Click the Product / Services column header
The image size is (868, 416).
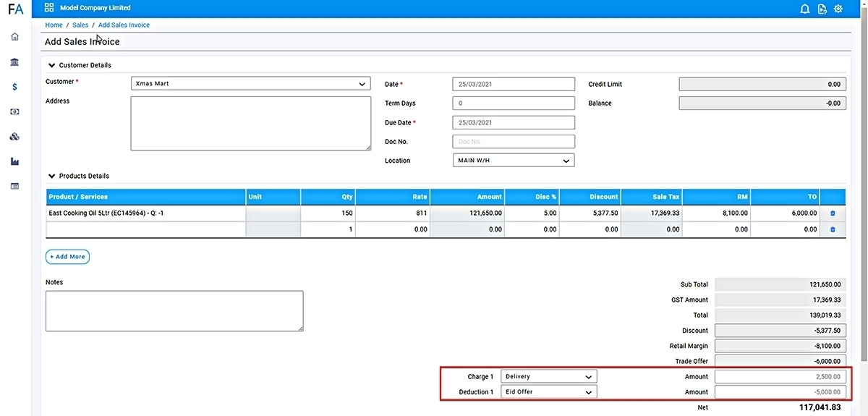click(x=146, y=197)
